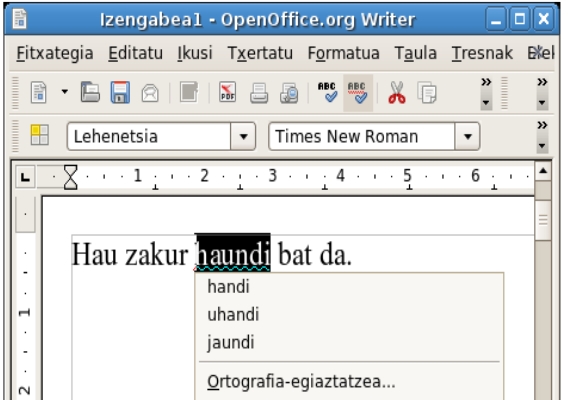Viewport: 570px width, 400px height.
Task: Toggle AutoSpellcheck wavy-underline ABC button
Action: click(x=358, y=93)
